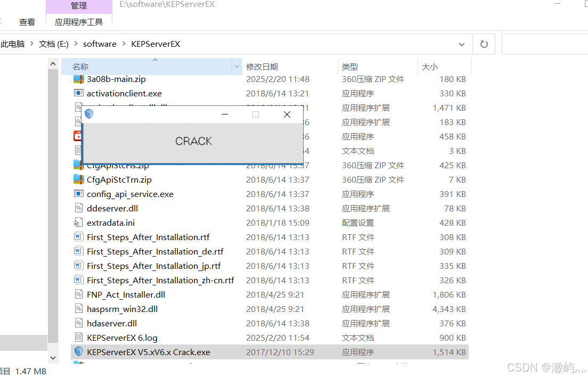Screen dimensions: 588x378
Task: Select file First_Steps_After_Installation_de.rtf
Action: (x=155, y=251)
